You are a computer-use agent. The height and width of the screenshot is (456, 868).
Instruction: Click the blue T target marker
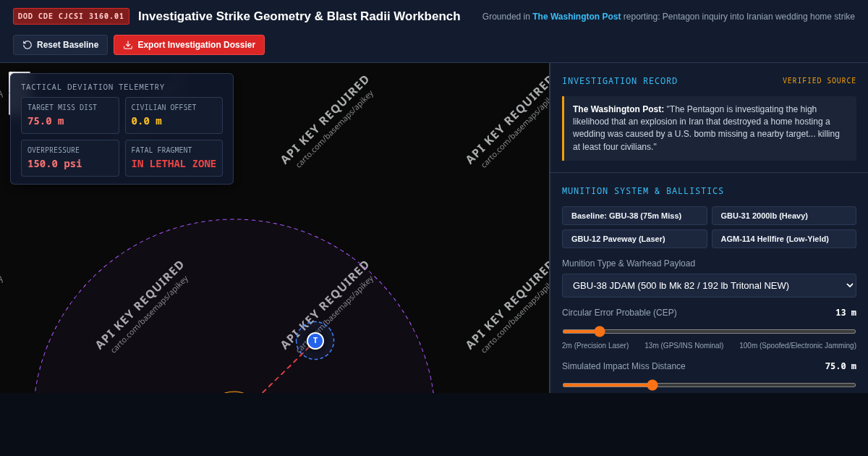315,340
